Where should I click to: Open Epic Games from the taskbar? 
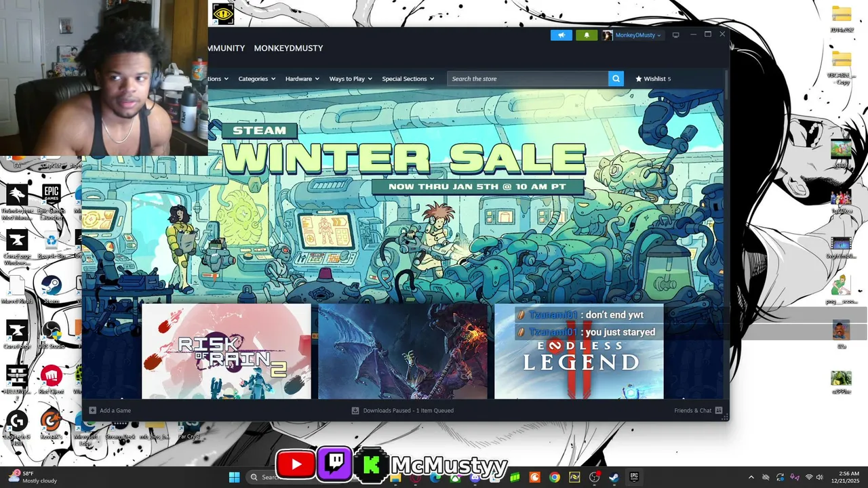(x=634, y=477)
